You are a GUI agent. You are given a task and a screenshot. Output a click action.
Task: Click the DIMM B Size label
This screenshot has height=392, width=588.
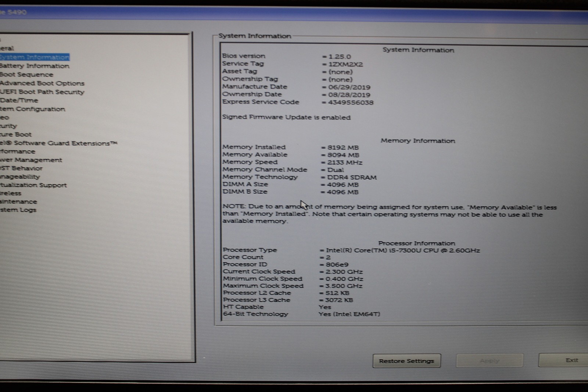[245, 192]
